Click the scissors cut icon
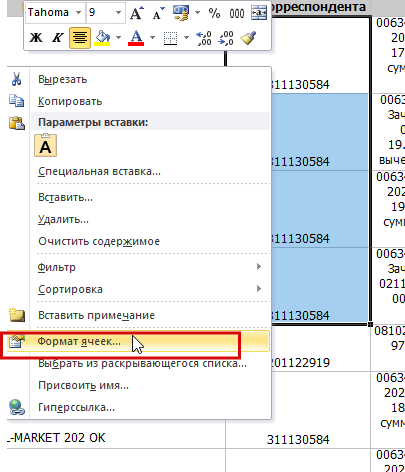This screenshot has width=405, height=472. click(16, 79)
